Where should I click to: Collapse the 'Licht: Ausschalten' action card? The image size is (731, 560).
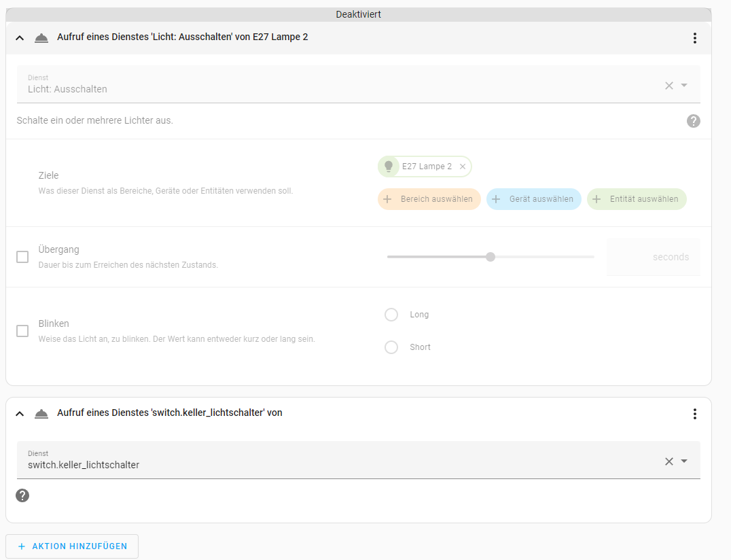20,37
